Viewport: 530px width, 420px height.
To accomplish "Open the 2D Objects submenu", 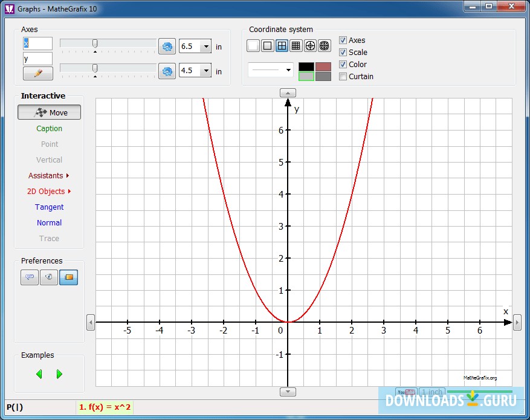I will (x=49, y=192).
